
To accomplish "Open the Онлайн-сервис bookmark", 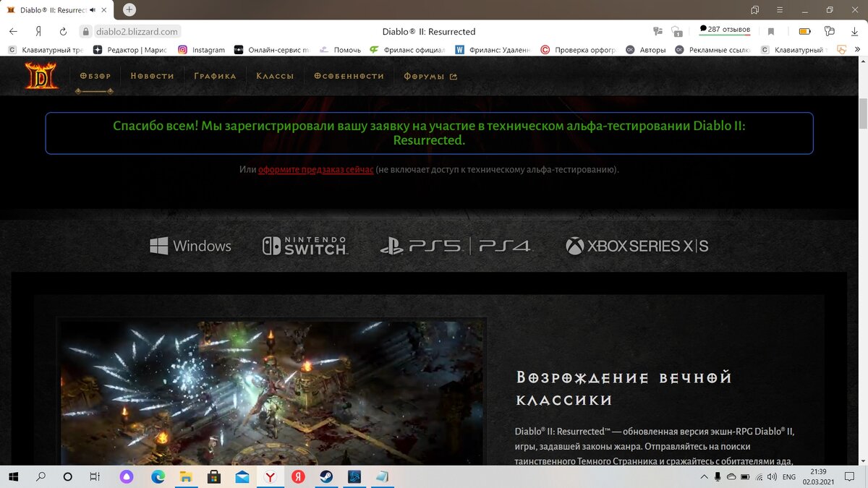I will point(271,50).
